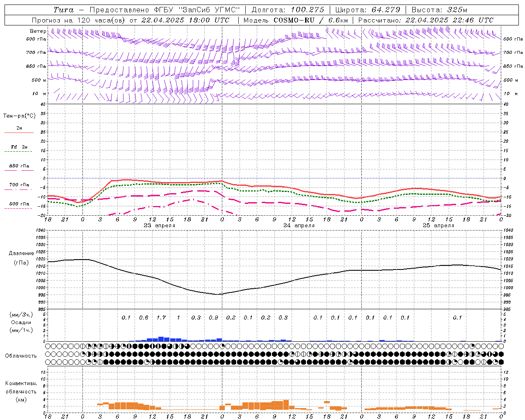Viewport: 525px width, 420px height.
Task: Click the station name Tura in header
Action: 63,10
